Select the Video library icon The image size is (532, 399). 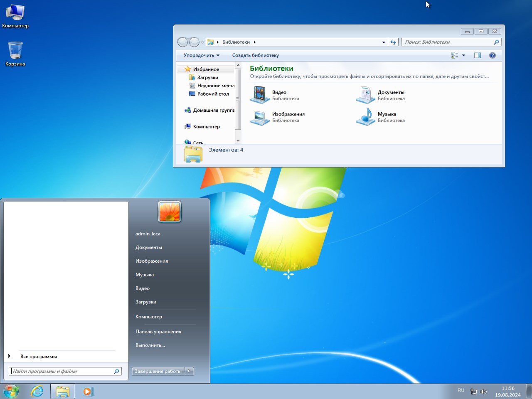(260, 95)
